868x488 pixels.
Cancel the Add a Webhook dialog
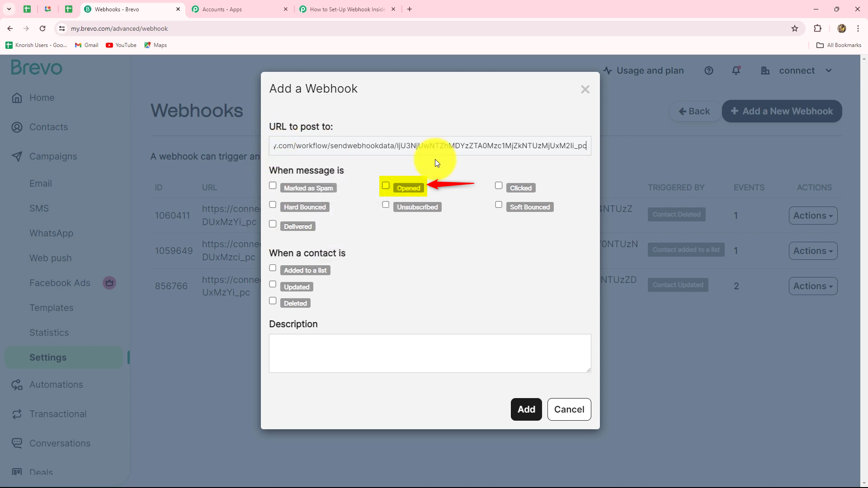[x=569, y=409]
